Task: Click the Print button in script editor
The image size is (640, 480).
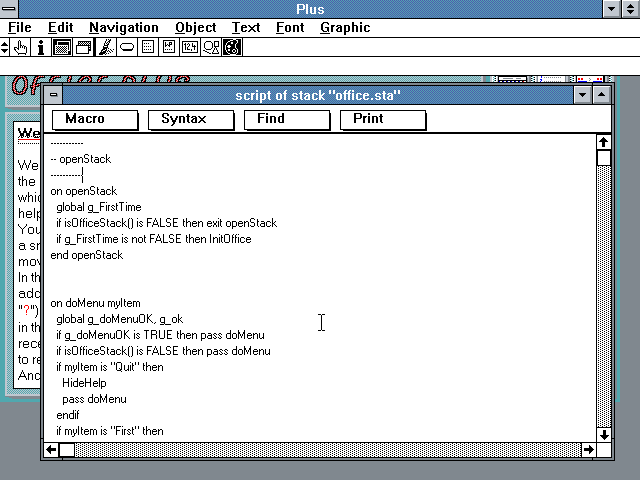Action: coord(383,120)
